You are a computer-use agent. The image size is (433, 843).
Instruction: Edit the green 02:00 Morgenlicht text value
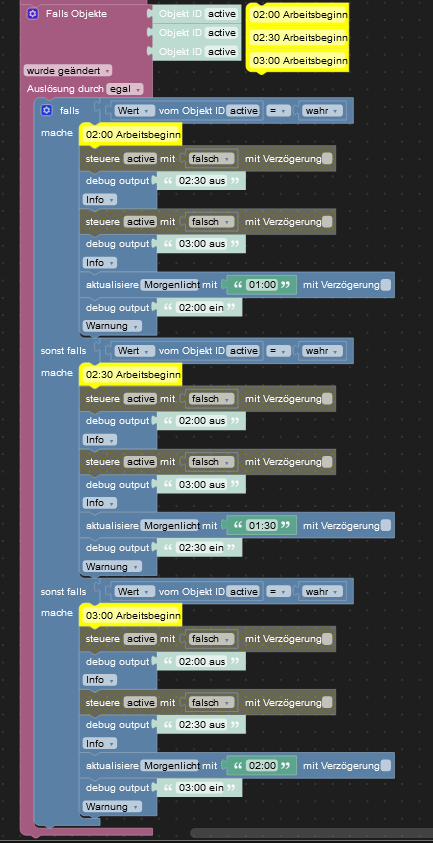pos(261,766)
